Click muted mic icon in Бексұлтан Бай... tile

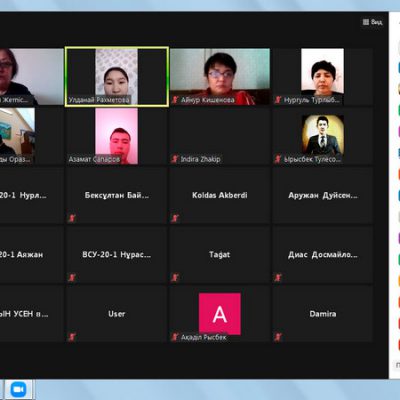[72, 218]
